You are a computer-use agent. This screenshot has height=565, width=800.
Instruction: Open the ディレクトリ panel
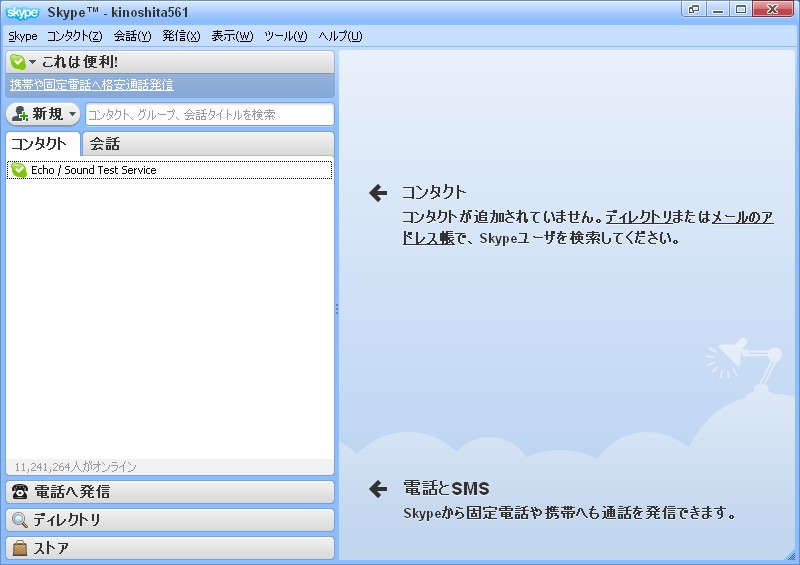[x=170, y=520]
